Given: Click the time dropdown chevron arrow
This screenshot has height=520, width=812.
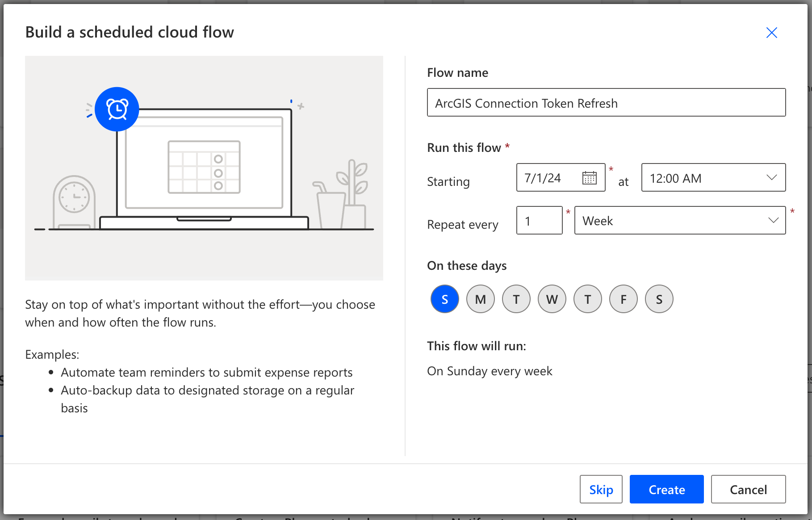Looking at the screenshot, I should (771, 177).
